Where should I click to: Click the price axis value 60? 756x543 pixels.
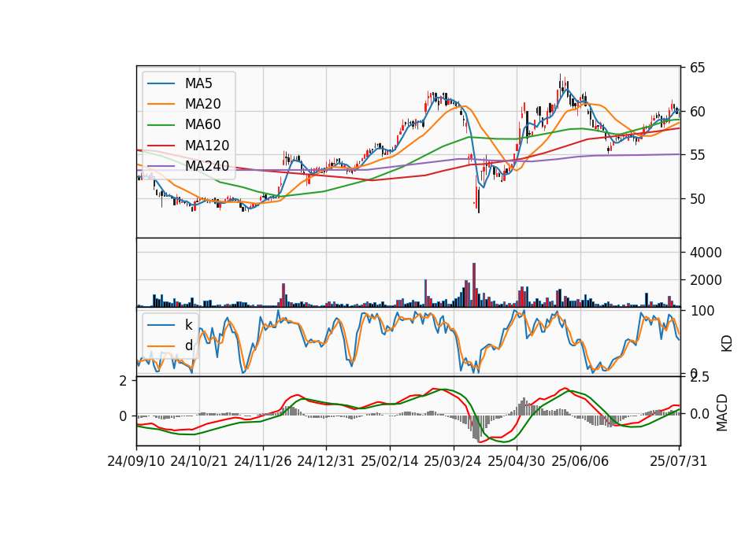coord(697,112)
